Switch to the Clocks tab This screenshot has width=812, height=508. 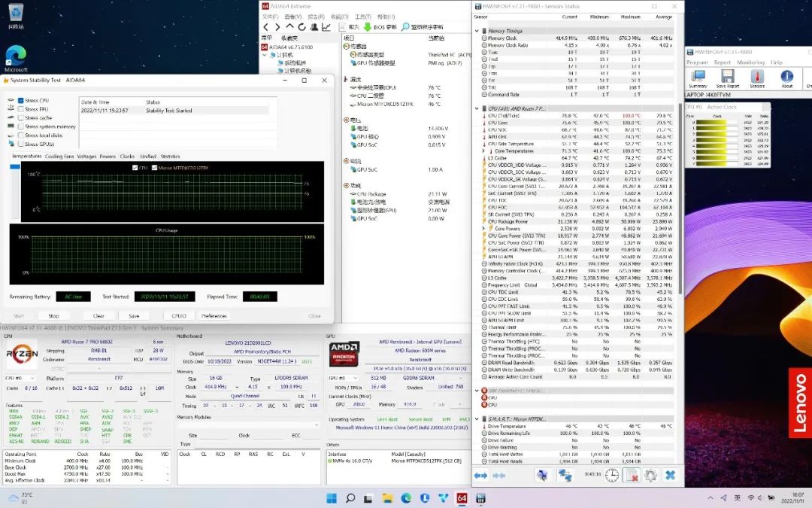click(127, 157)
